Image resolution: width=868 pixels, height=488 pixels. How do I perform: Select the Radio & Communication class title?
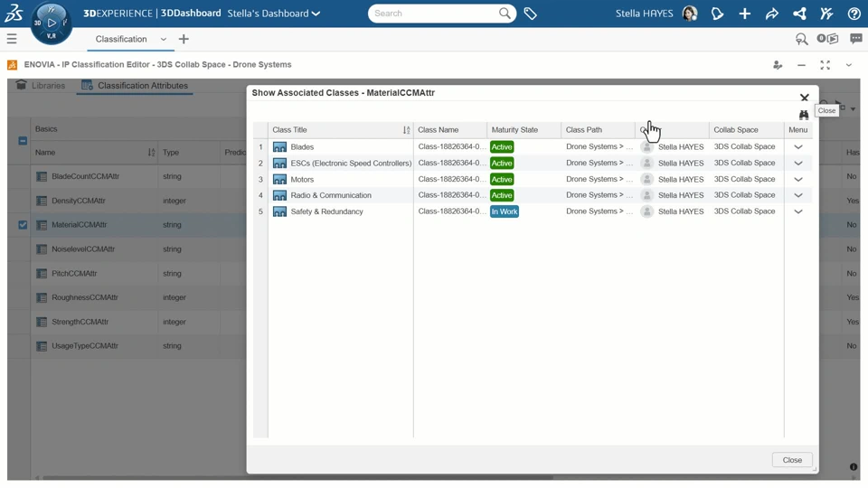click(331, 195)
